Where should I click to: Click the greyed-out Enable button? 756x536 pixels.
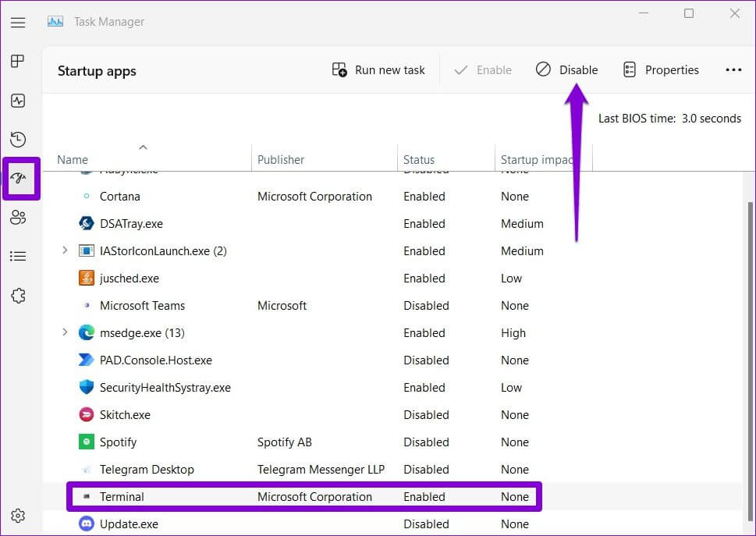[483, 70]
